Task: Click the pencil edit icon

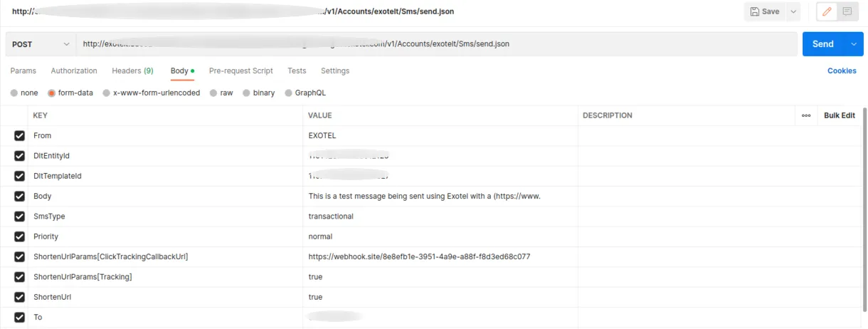Action: pyautogui.click(x=827, y=11)
